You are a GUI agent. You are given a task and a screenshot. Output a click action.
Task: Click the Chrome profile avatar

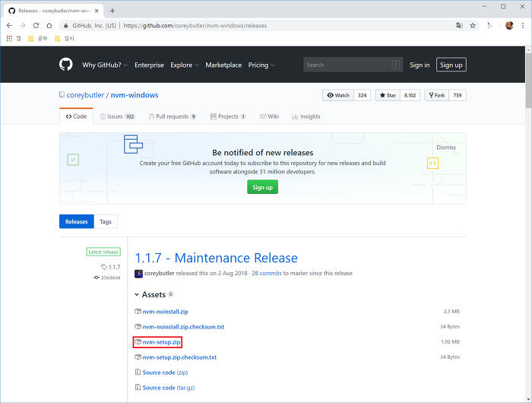(509, 25)
